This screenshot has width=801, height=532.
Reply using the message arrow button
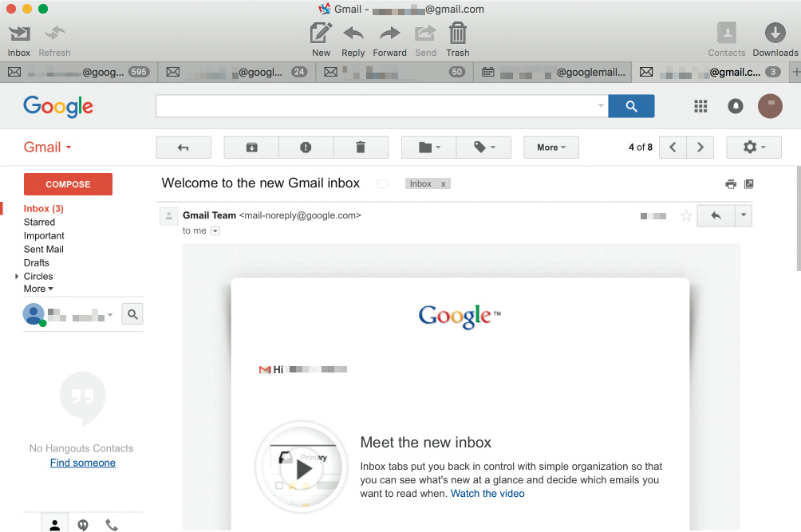tap(716, 216)
